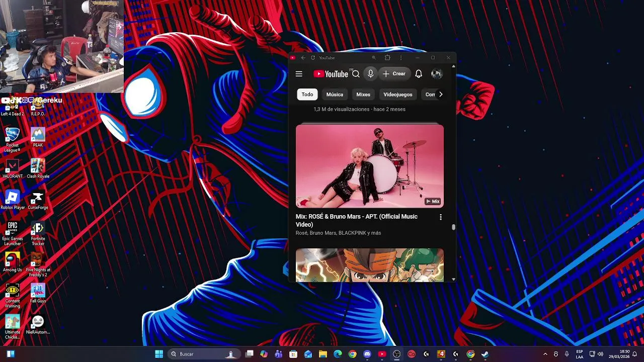Open Microsoft Teams from the taskbar

(x=278, y=354)
